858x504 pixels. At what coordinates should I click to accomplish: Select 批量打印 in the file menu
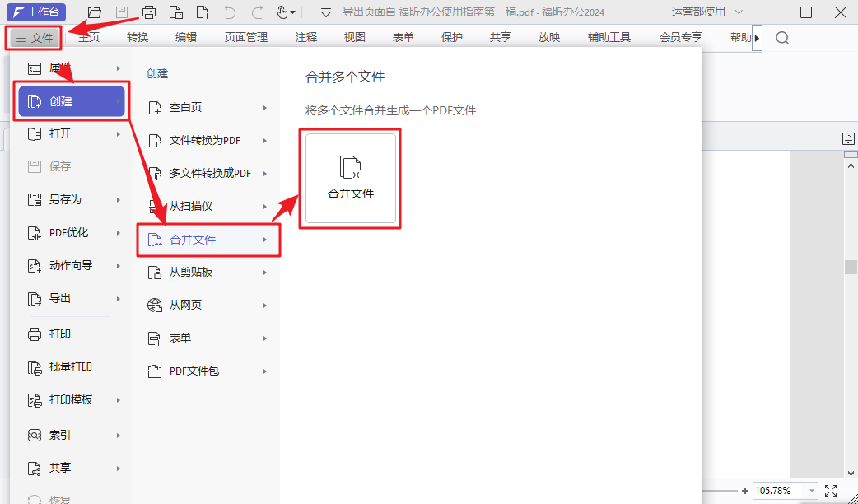(x=72, y=366)
